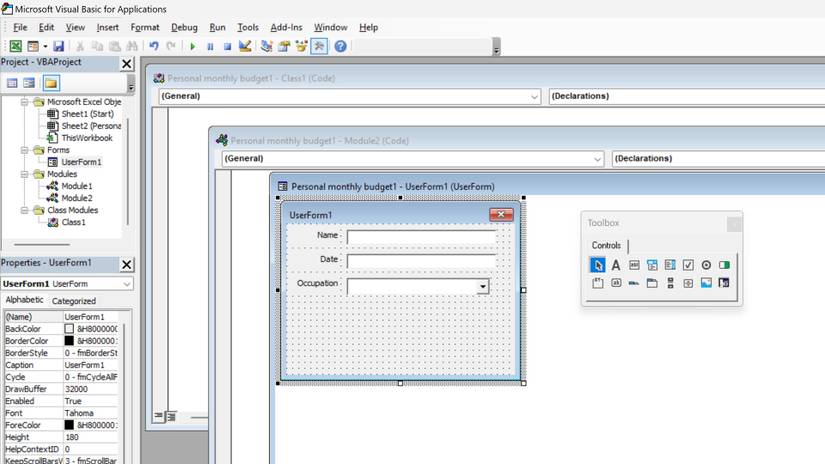Viewport: 825px width, 464px height.
Task: Select the Label control in the Toolbox
Action: [x=616, y=265]
